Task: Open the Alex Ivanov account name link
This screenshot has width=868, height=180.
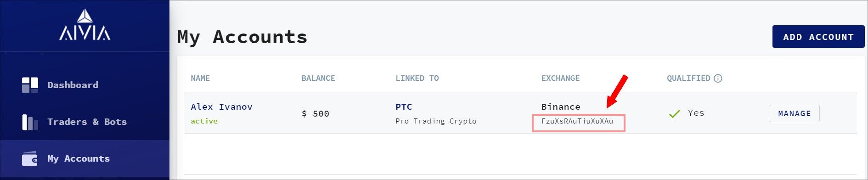Action: pos(221,107)
